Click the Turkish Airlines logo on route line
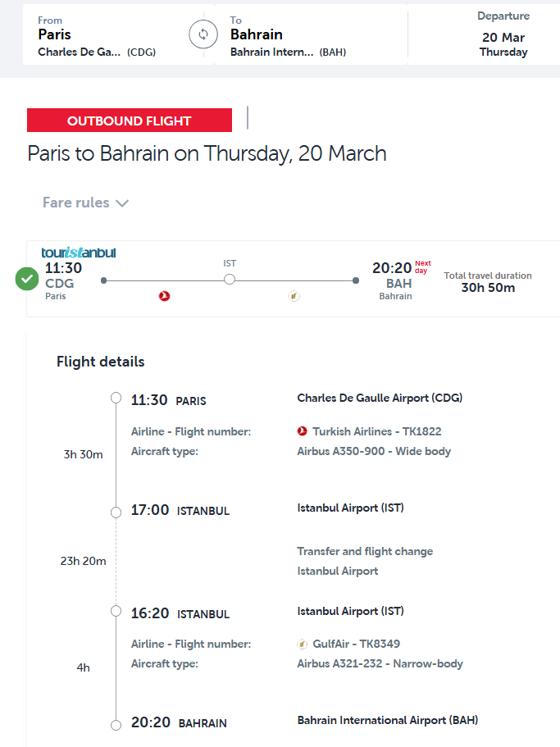 click(x=164, y=296)
